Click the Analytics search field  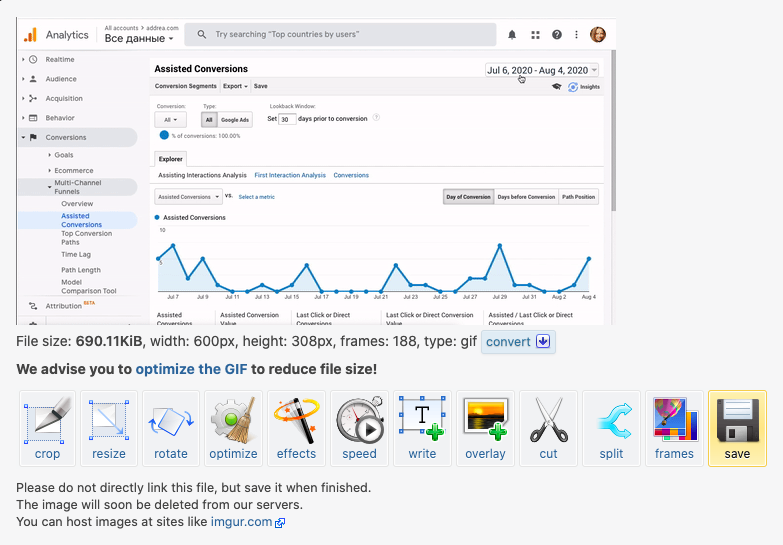click(x=340, y=34)
